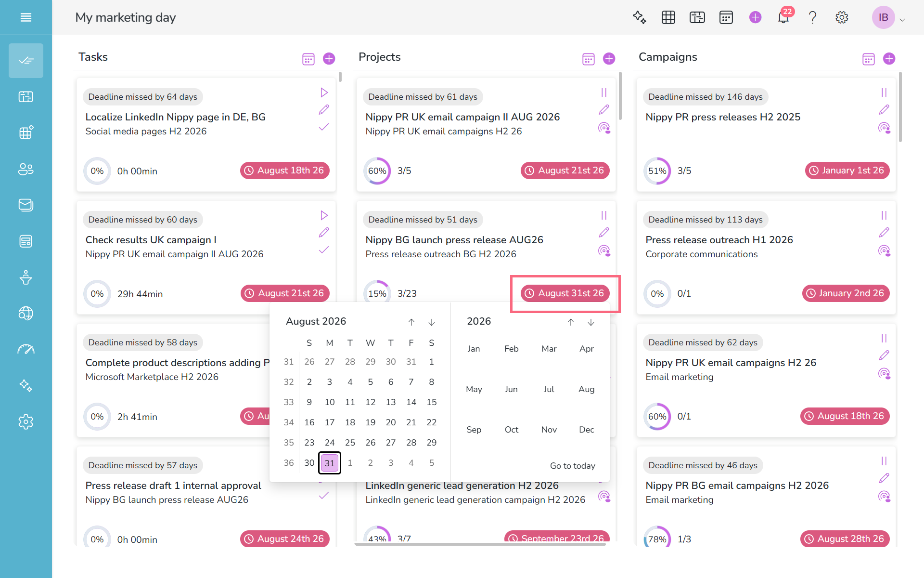The height and width of the screenshot is (578, 924).
Task: Pause the Press release outreach H1 2026 campaign
Action: pyautogui.click(x=884, y=215)
